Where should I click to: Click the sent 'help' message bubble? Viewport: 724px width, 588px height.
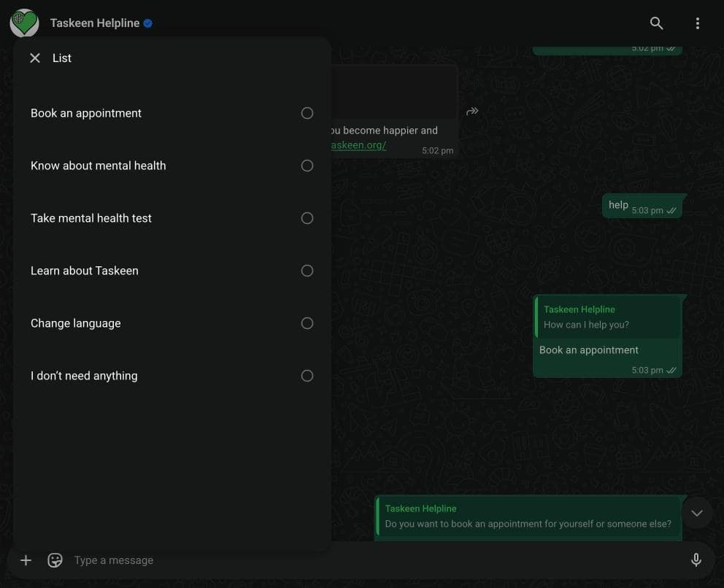click(642, 206)
